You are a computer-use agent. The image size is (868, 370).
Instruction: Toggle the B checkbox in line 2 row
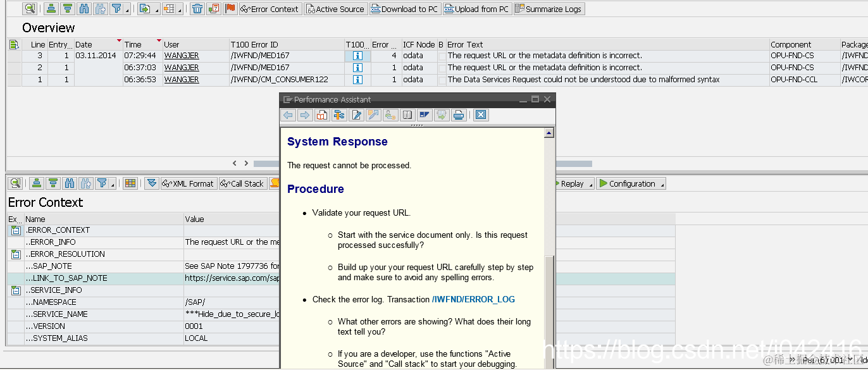(442, 68)
